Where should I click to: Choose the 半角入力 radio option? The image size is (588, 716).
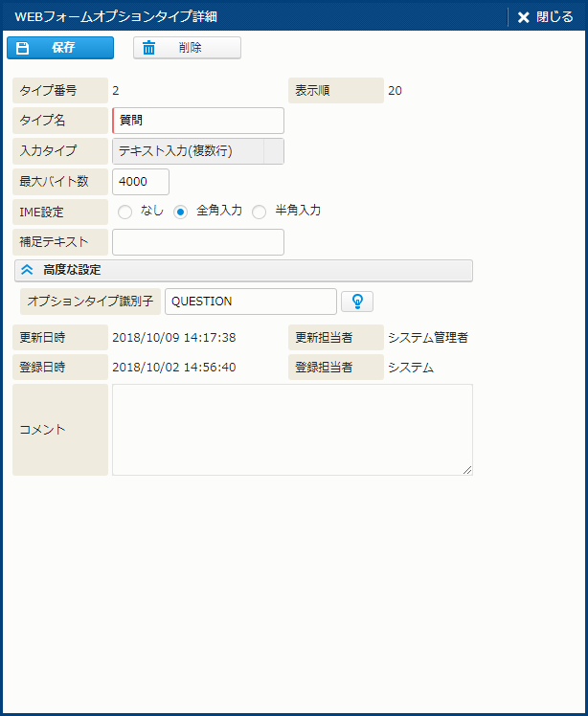tap(259, 213)
